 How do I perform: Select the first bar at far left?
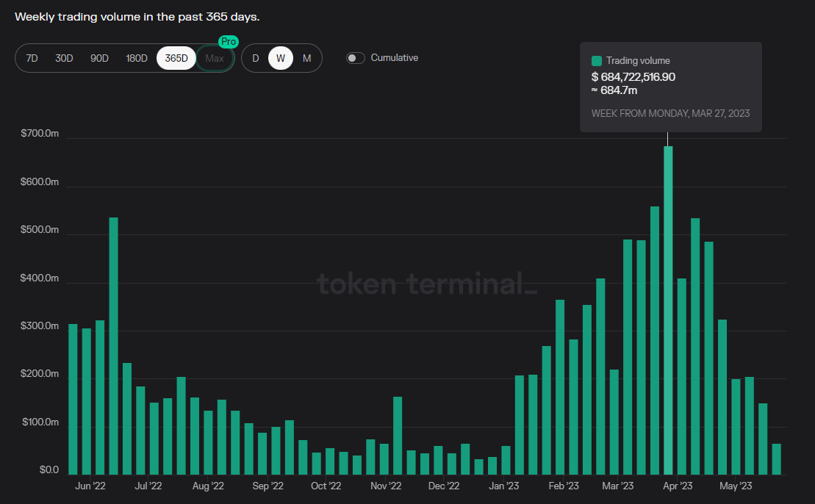pos(73,399)
